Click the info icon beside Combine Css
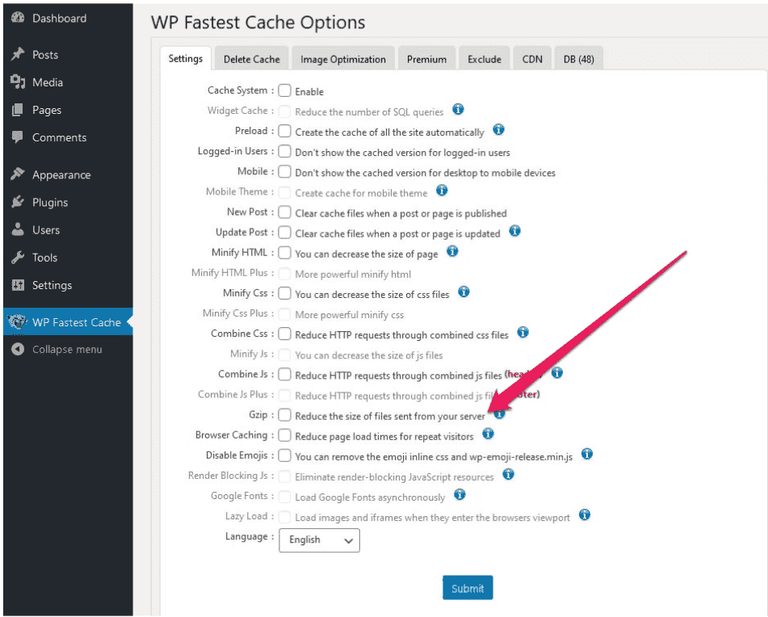Screen dimensions: 768x617 [522, 333]
